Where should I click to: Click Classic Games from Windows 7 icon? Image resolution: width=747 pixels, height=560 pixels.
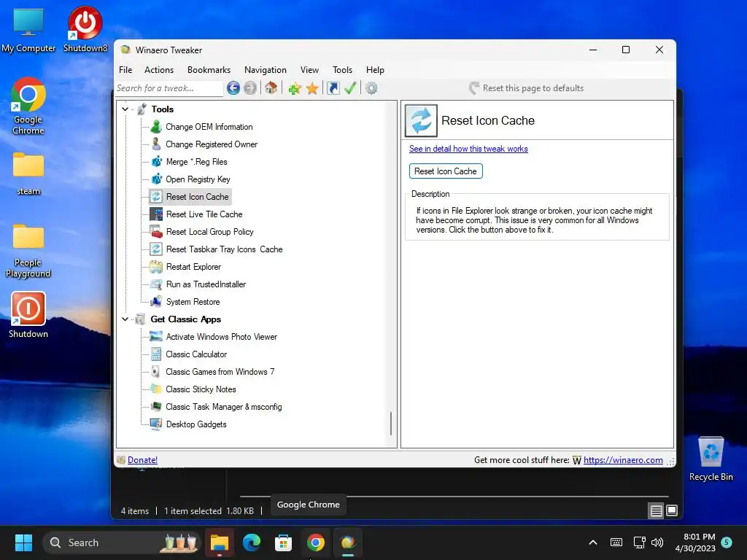[x=156, y=372]
